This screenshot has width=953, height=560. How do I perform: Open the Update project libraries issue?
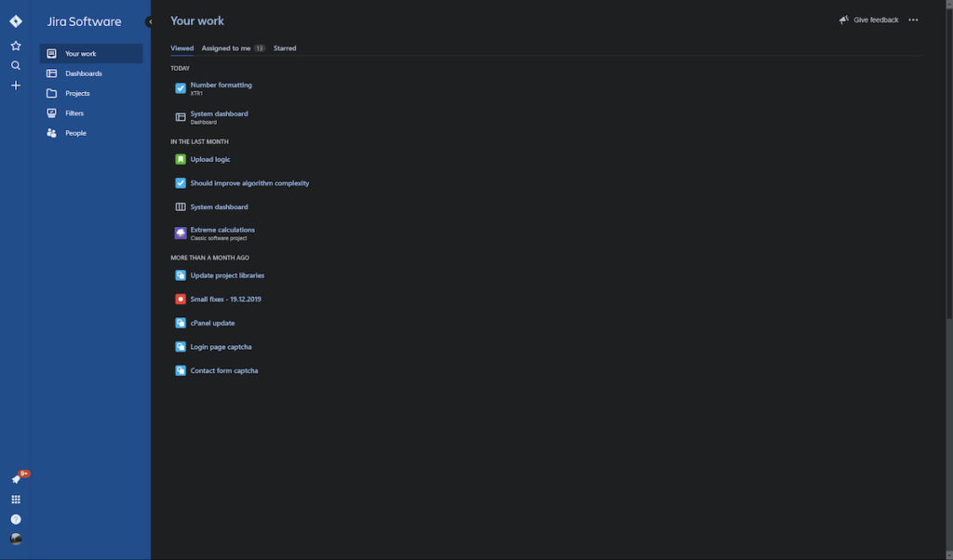(x=227, y=274)
